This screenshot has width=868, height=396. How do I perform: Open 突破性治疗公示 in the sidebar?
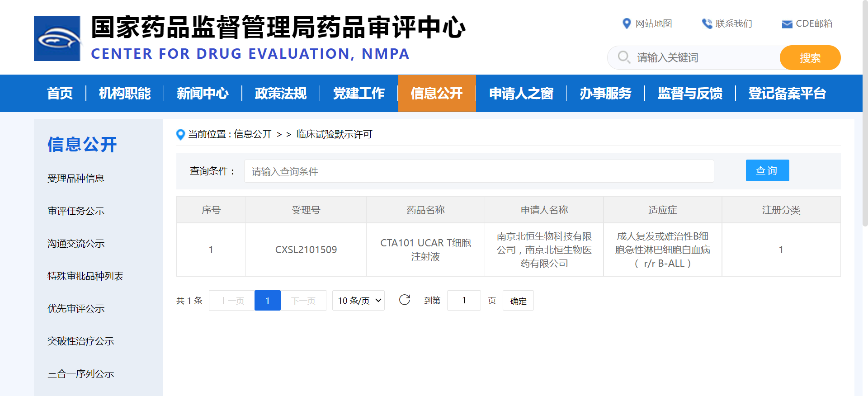pyautogui.click(x=80, y=341)
